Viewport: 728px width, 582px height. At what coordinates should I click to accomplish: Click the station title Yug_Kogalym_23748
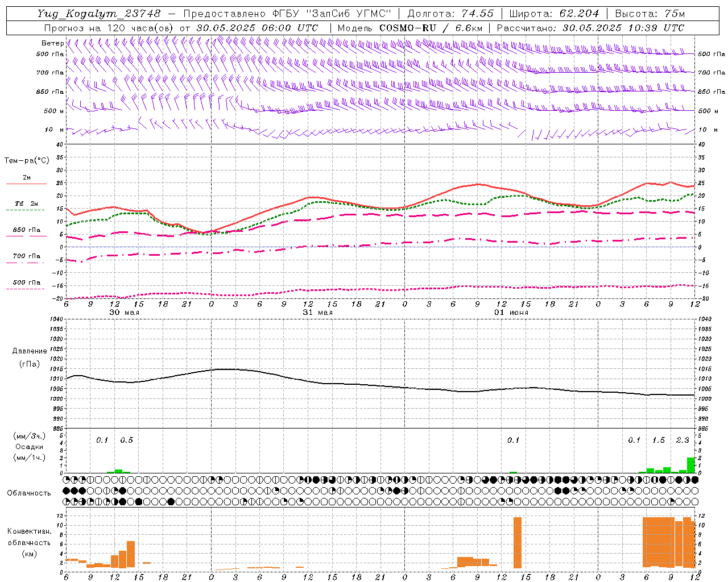[x=99, y=14]
